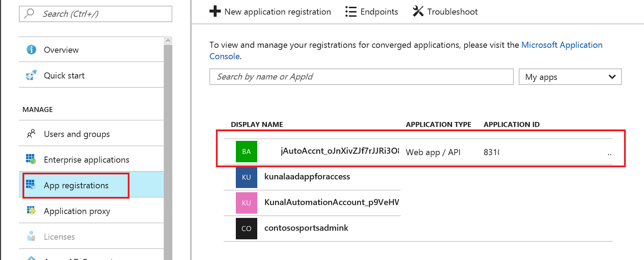The width and height of the screenshot is (644, 260).
Task: Click the pink KU app tile
Action: tap(246, 203)
